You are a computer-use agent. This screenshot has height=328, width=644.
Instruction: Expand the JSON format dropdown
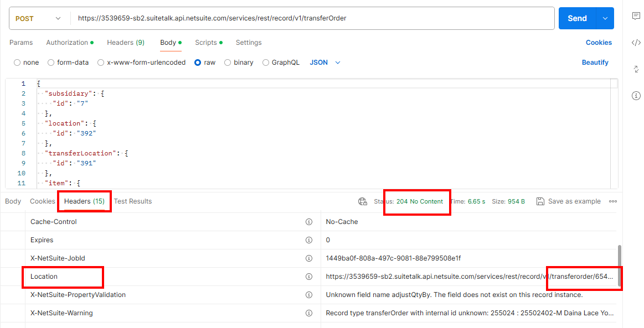[324, 63]
